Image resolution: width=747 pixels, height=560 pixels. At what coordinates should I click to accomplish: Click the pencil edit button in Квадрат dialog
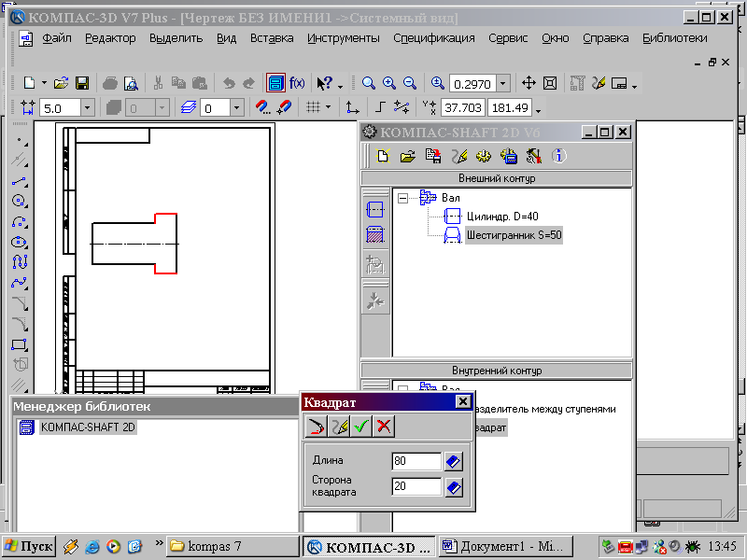pos(338,427)
